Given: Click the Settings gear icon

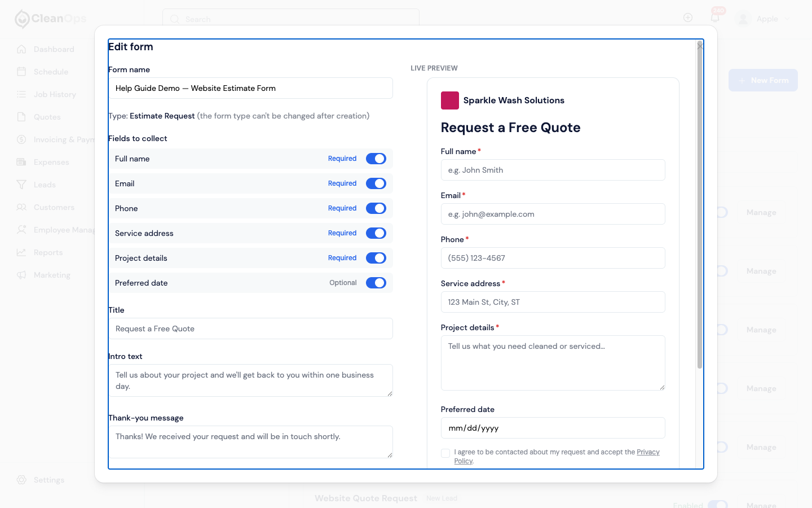Looking at the screenshot, I should (x=21, y=480).
